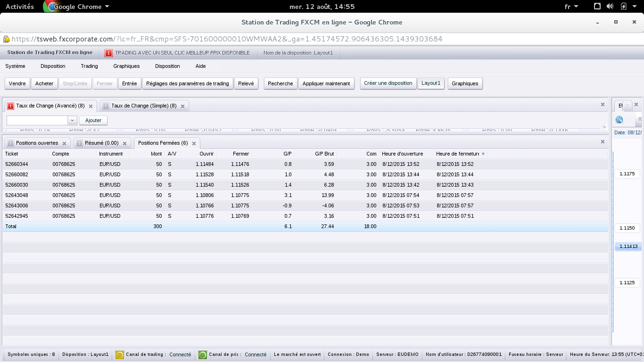
Task: Close the positions panel
Action: coord(603,142)
